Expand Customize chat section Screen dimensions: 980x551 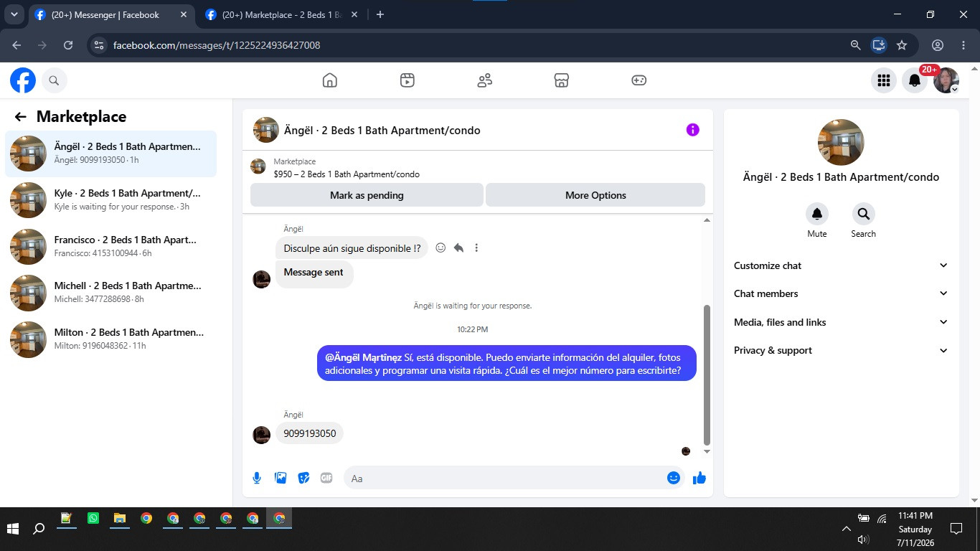tap(841, 265)
